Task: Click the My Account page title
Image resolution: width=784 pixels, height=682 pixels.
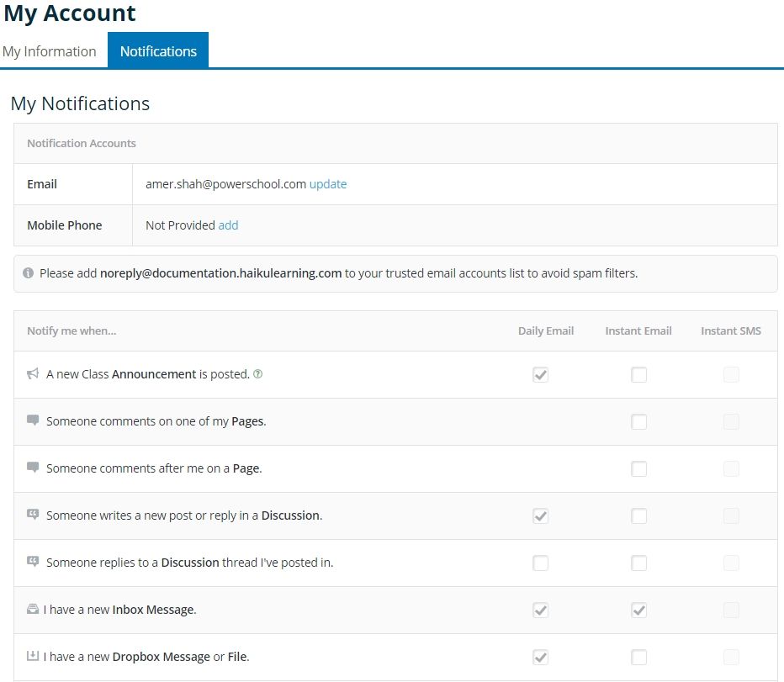Action: [70, 13]
